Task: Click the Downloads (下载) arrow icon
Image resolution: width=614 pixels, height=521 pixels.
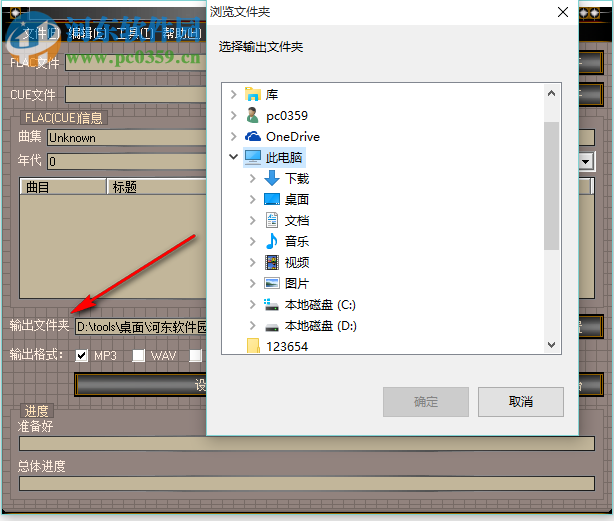Action: pyautogui.click(x=272, y=178)
